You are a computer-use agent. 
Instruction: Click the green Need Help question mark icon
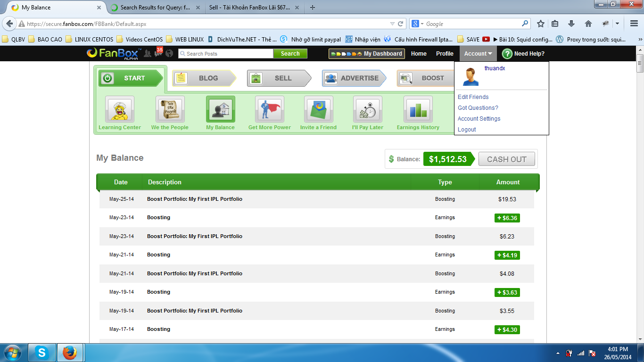pyautogui.click(x=507, y=54)
